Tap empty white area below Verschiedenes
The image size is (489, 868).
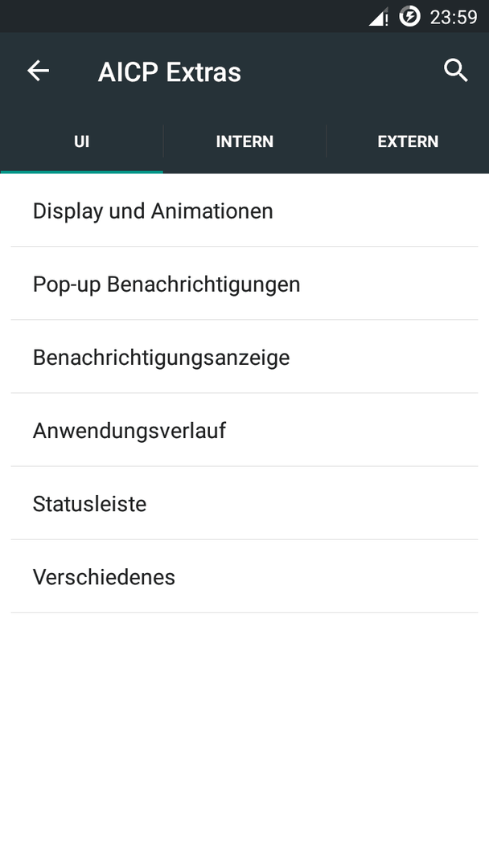click(x=244, y=740)
